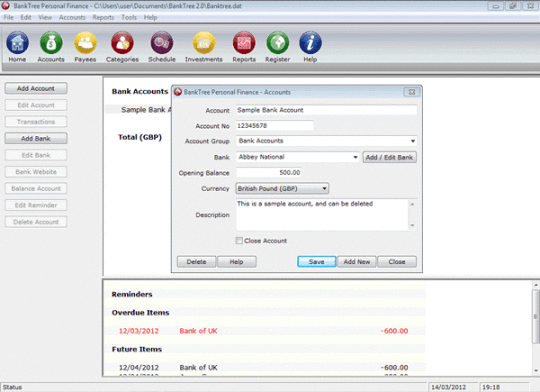The image size is (540, 392).
Task: Click the Balance Account sidebar button
Action: 36,188
